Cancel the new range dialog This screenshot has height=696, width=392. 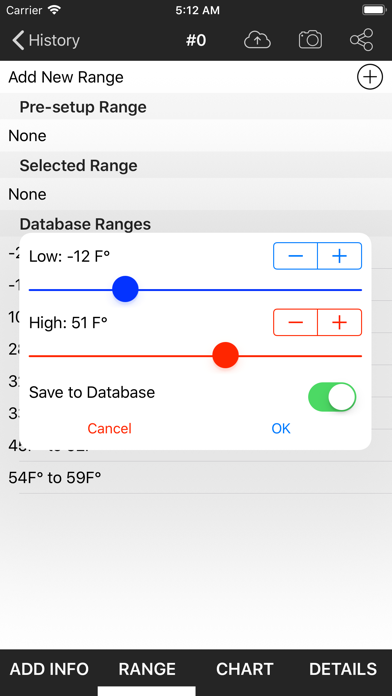(x=109, y=428)
